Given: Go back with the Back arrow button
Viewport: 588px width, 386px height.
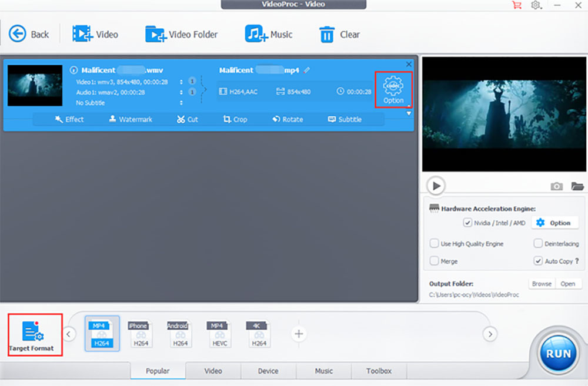Looking at the screenshot, I should (x=28, y=34).
